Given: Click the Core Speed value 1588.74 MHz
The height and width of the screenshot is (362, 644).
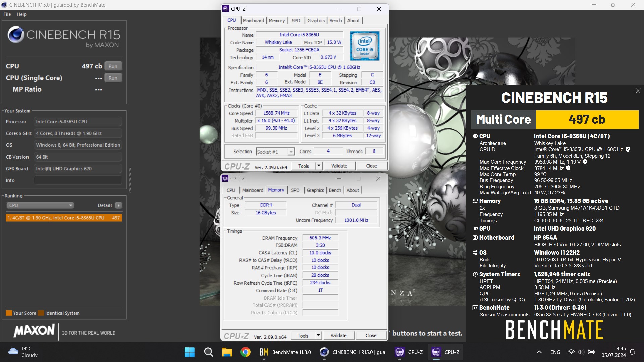Looking at the screenshot, I should click(276, 113).
